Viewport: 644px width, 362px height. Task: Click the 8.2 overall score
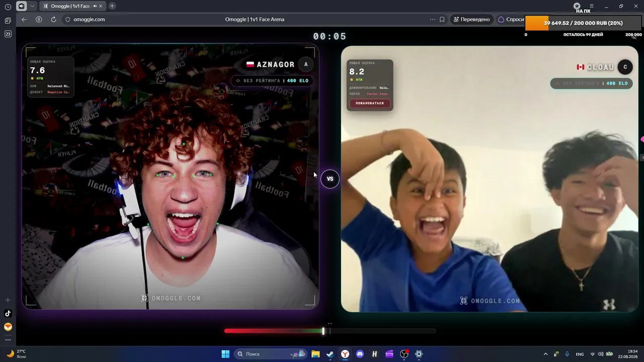tap(357, 71)
